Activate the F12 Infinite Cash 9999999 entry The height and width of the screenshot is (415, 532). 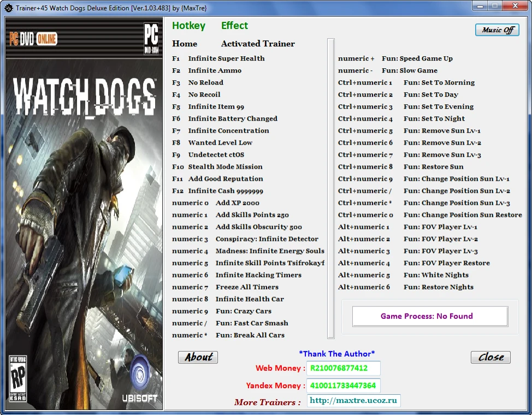point(229,191)
